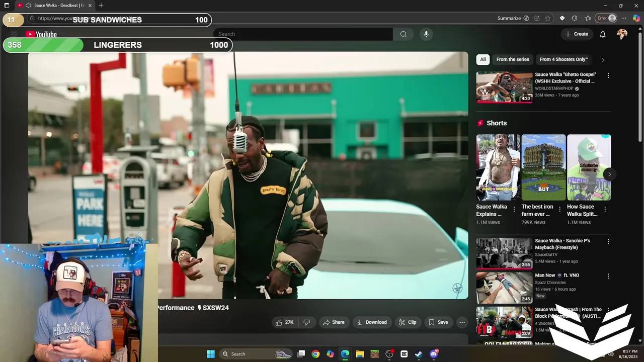Share the video
Screen dimensions: 644x362
pos(334,322)
